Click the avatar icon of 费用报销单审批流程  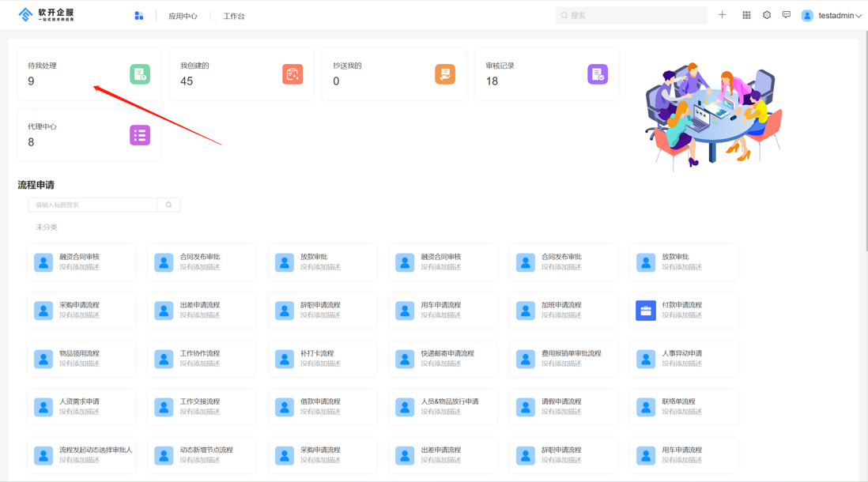coord(526,359)
